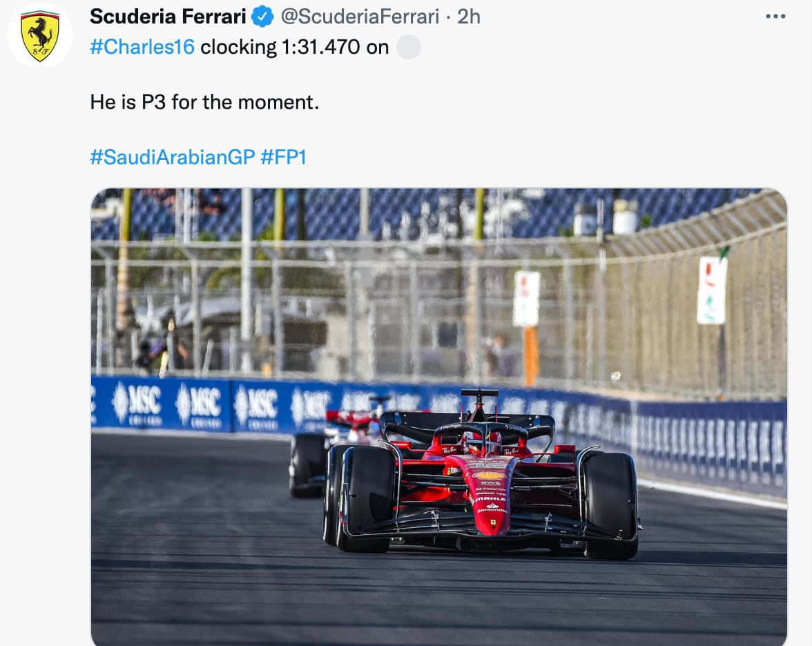812x646 pixels.
Task: Follow the #SaudiArabianGP hashtag link
Action: (173, 157)
